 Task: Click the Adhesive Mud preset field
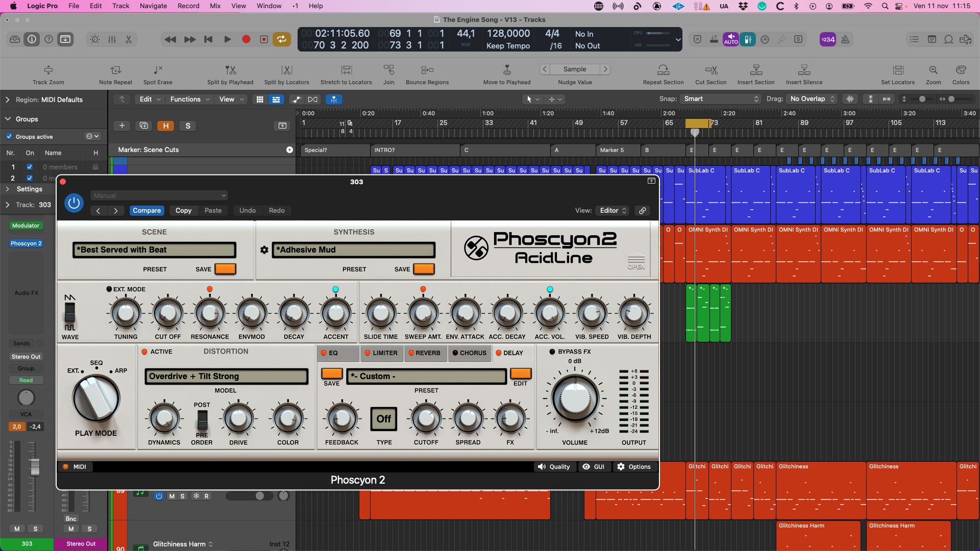tap(353, 250)
